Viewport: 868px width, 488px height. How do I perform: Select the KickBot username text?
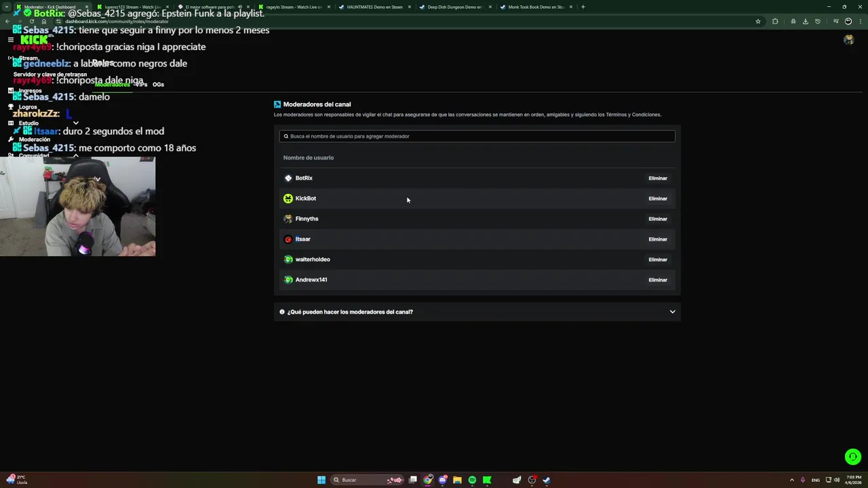click(306, 199)
